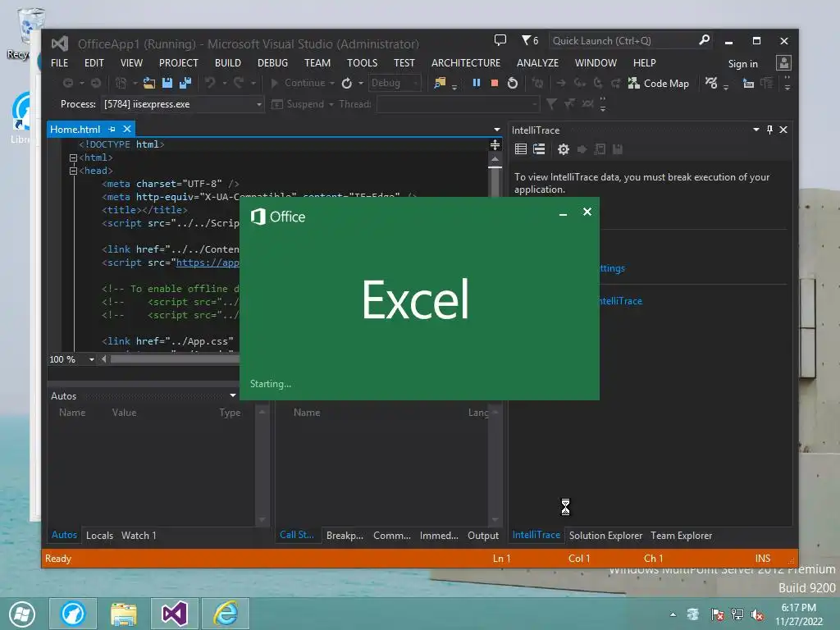This screenshot has height=630, width=840.
Task: Switch to the Solution Explorer tab
Action: 605,536
